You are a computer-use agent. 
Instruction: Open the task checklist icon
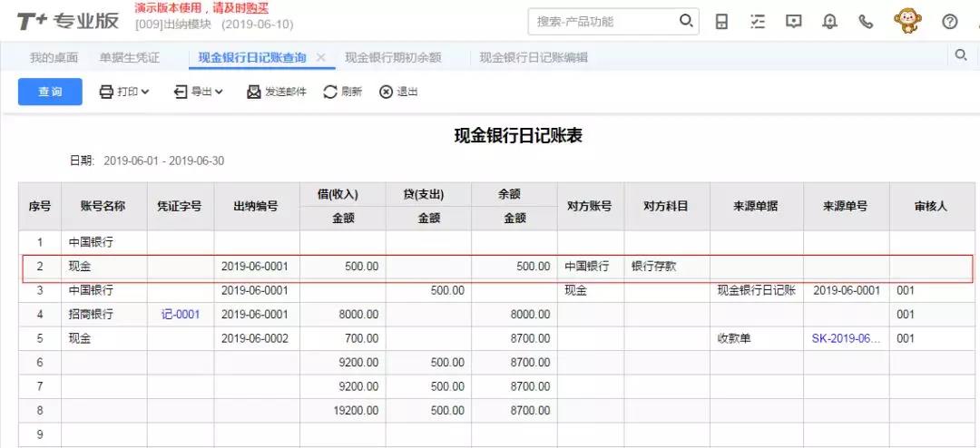coord(758,22)
